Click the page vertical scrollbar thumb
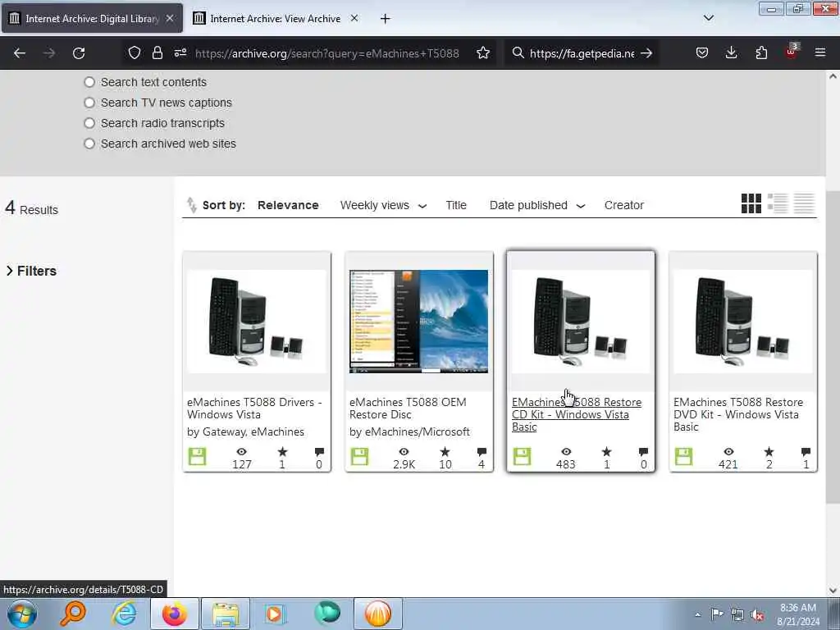 coord(833,347)
